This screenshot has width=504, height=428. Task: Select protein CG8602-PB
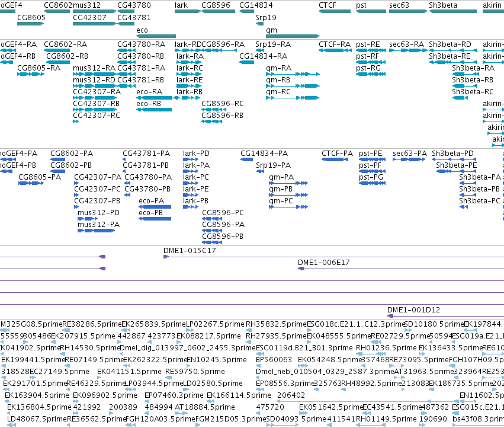click(58, 171)
